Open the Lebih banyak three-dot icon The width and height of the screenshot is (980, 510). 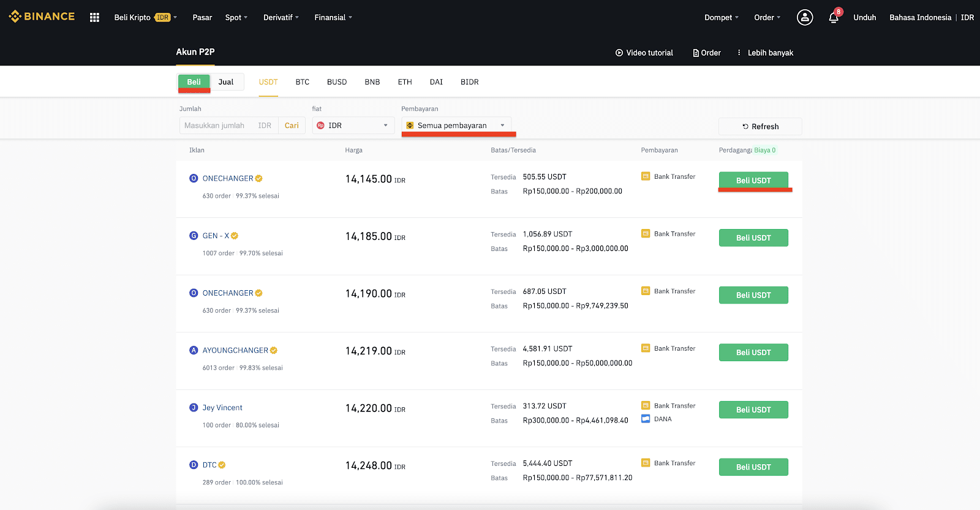(739, 53)
